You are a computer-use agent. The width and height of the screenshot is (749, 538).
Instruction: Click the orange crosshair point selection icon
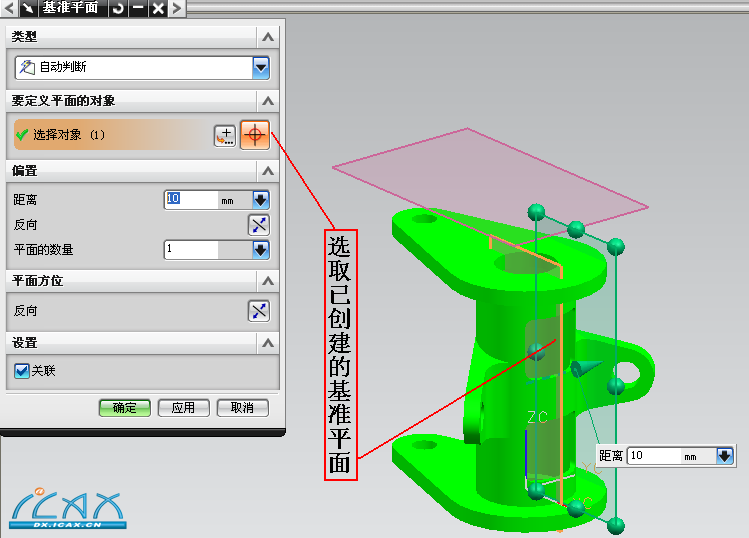[255, 135]
